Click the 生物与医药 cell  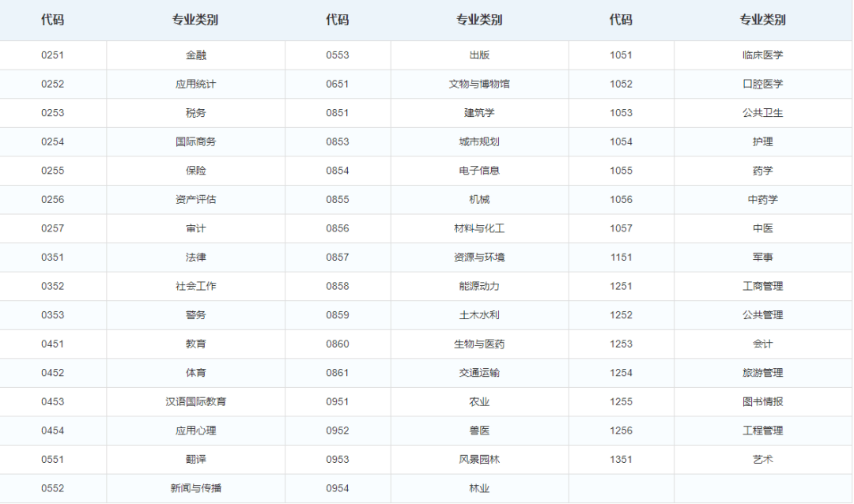pos(479,344)
